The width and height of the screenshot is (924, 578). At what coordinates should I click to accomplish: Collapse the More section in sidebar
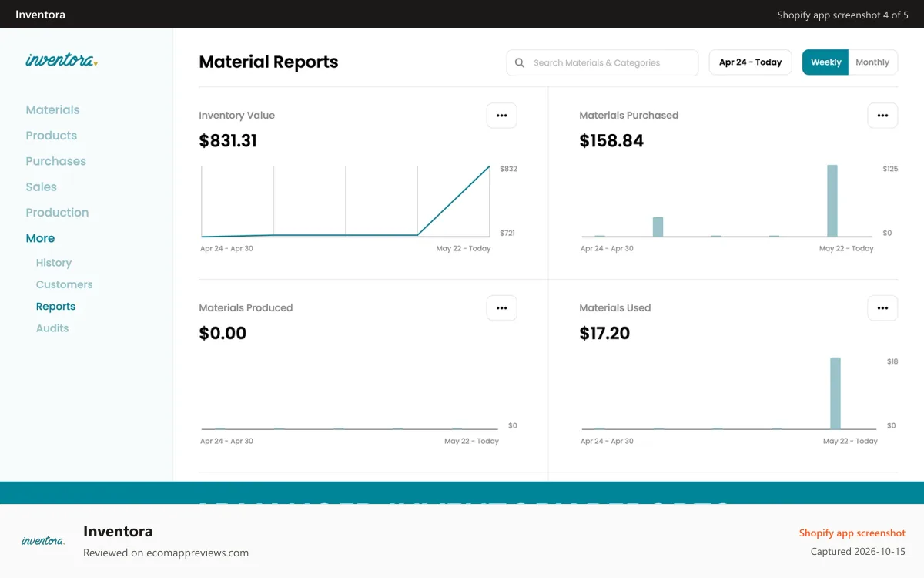click(40, 238)
